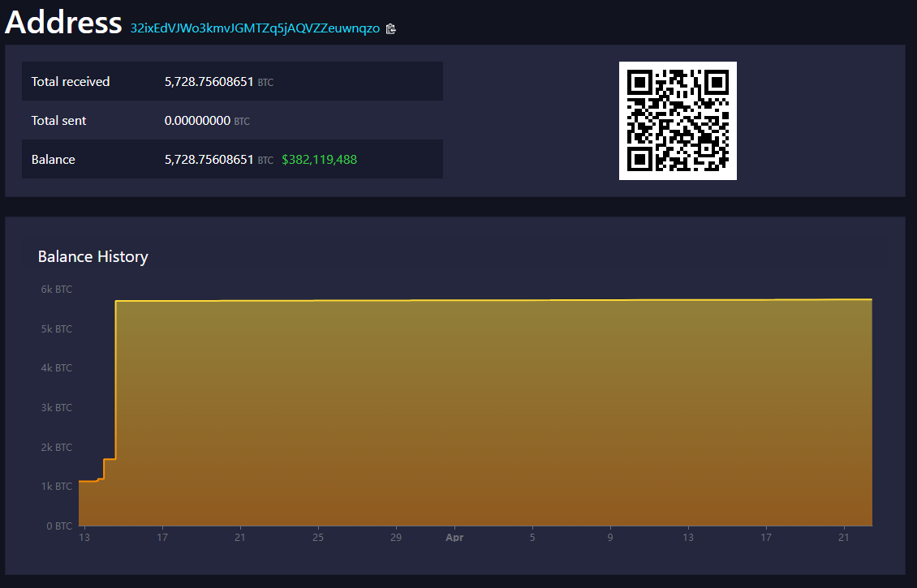
Task: Click the Total sent label
Action: pos(58,120)
